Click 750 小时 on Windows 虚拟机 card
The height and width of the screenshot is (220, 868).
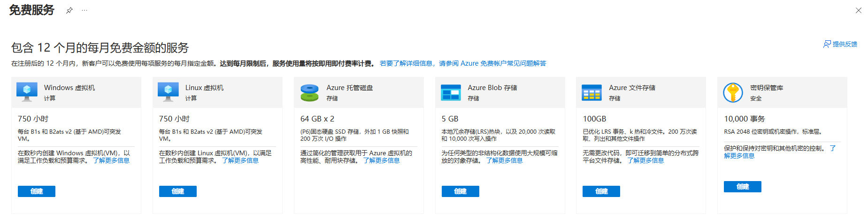pos(33,119)
